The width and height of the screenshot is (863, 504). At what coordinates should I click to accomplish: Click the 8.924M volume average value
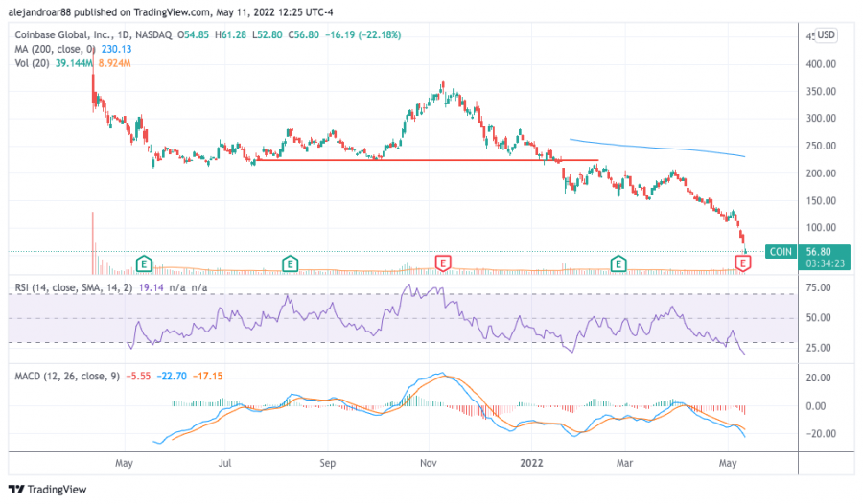coord(114,63)
